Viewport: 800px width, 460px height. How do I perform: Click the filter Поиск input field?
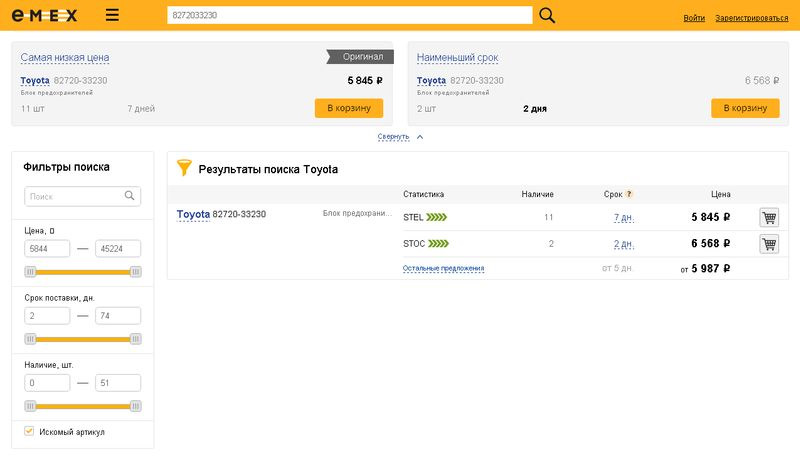[83, 196]
